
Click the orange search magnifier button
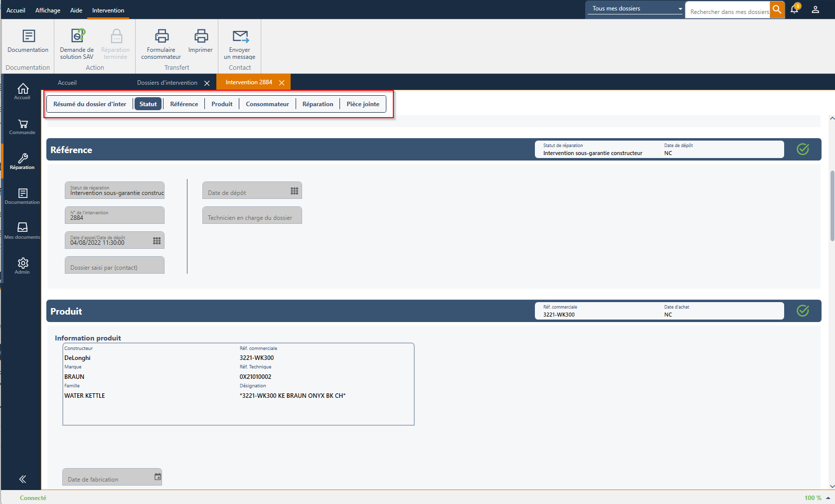coord(777,9)
